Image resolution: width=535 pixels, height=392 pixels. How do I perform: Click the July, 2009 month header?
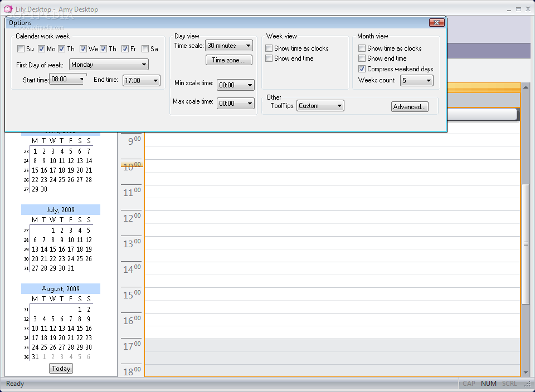pyautogui.click(x=61, y=209)
